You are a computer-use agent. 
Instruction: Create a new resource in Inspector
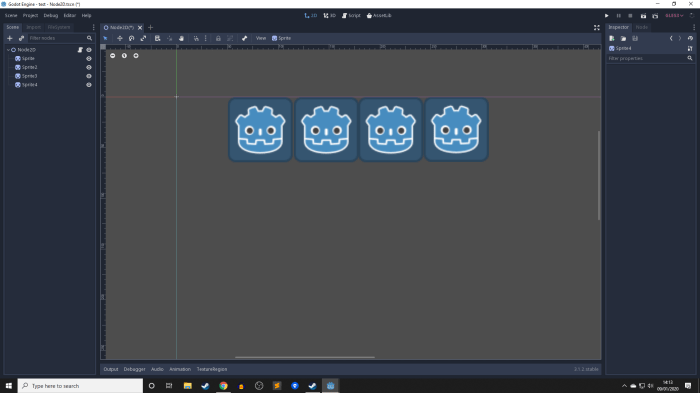(x=612, y=38)
